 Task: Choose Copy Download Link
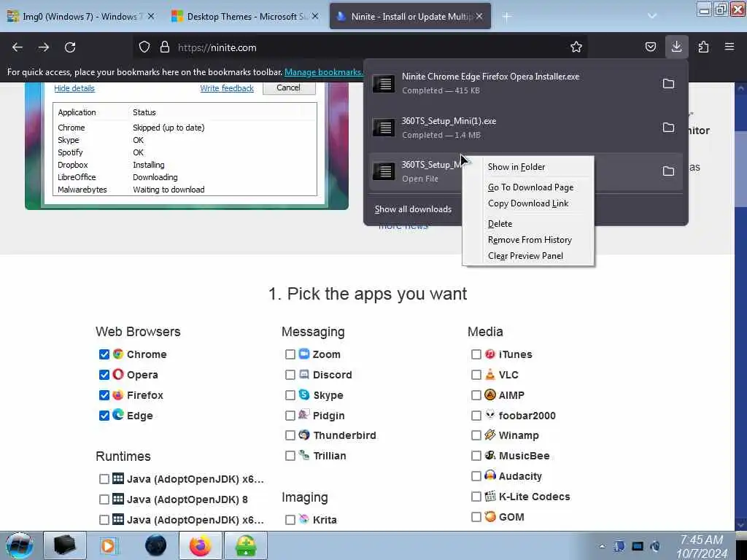528,203
